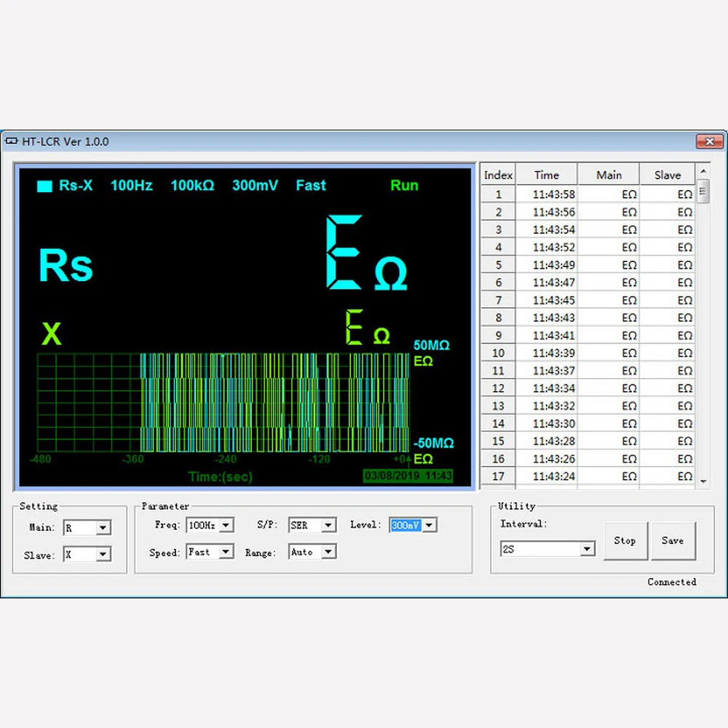
Task: Open the Slave setting dropdown
Action: pos(103,555)
